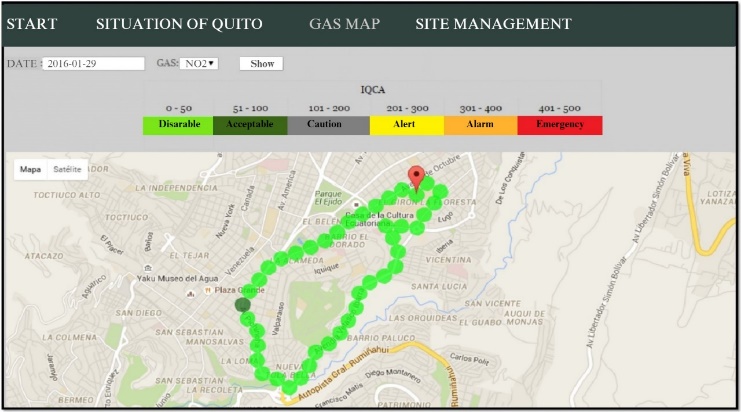741x412 pixels.
Task: Click the AUQUI DE MONJAS map label
Action: point(525,318)
